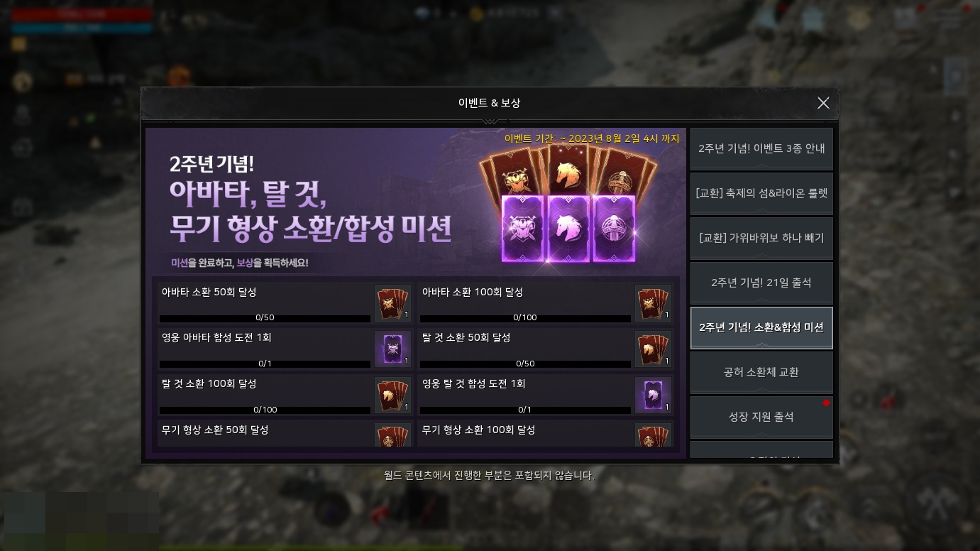
Task: Open [교환] 축제의 섬&라이온 룰렛 tab
Action: [x=761, y=194]
